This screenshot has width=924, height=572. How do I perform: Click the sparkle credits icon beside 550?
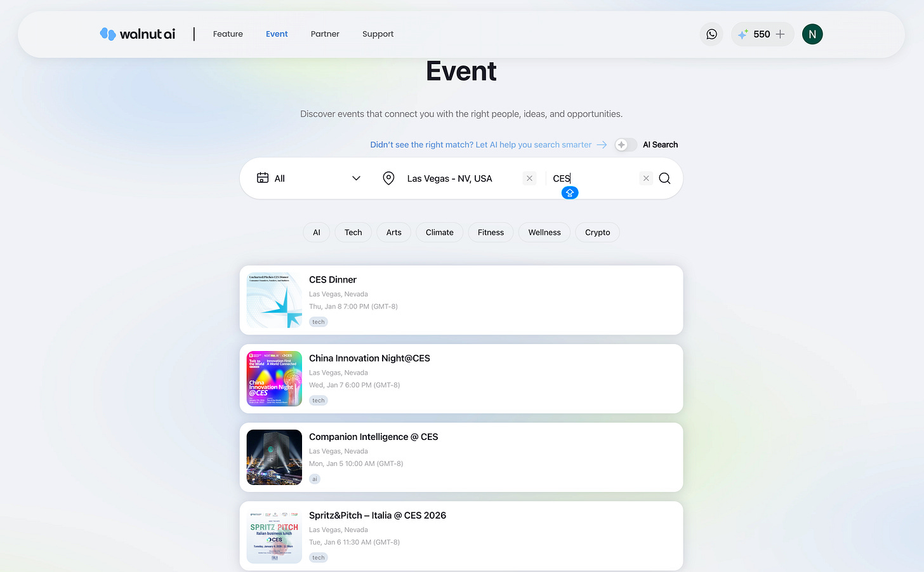743,34
